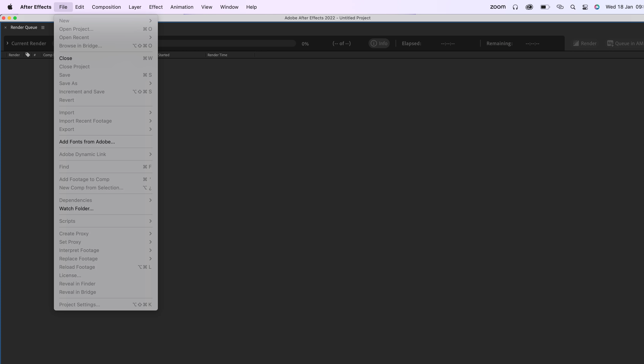Select Add Fonts from Adobe menu item

pos(87,142)
